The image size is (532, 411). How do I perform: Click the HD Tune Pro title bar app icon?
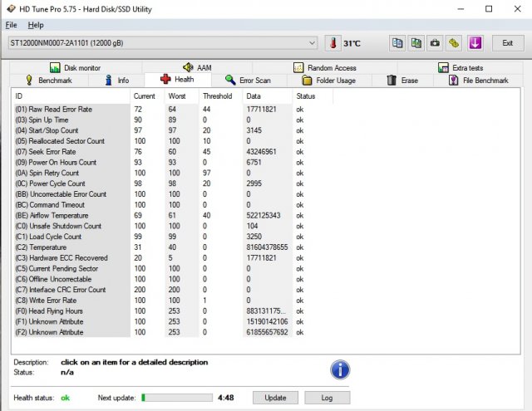11,9
